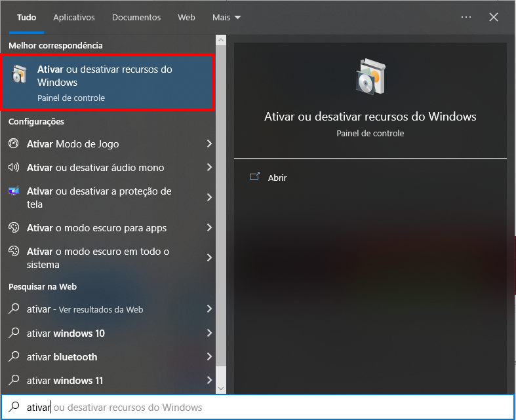Expand arrow for proteção de tela result

(209, 197)
